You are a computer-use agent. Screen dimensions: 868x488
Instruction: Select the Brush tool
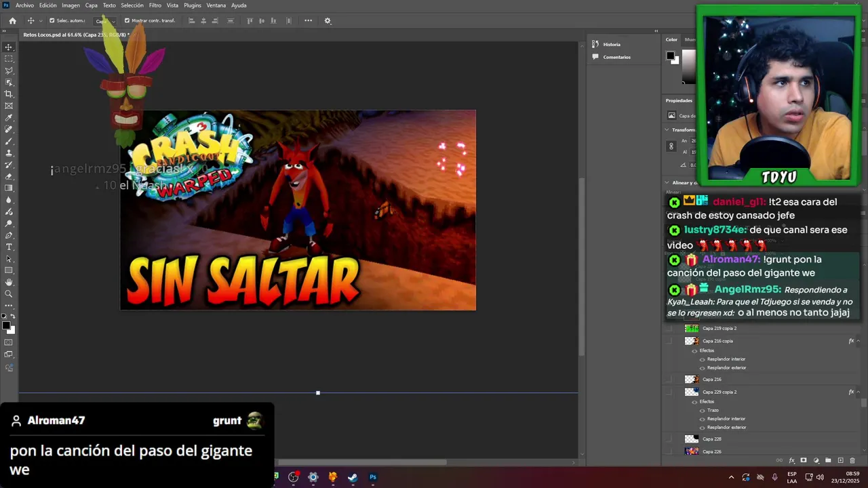[9, 141]
